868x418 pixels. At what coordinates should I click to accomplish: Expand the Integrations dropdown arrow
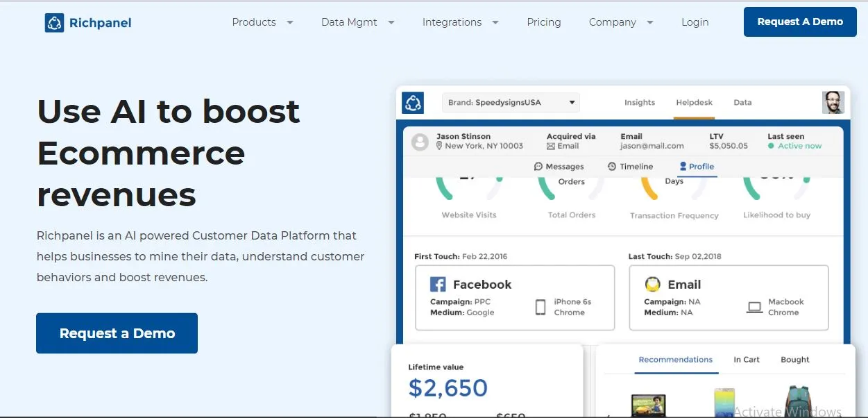(x=495, y=22)
